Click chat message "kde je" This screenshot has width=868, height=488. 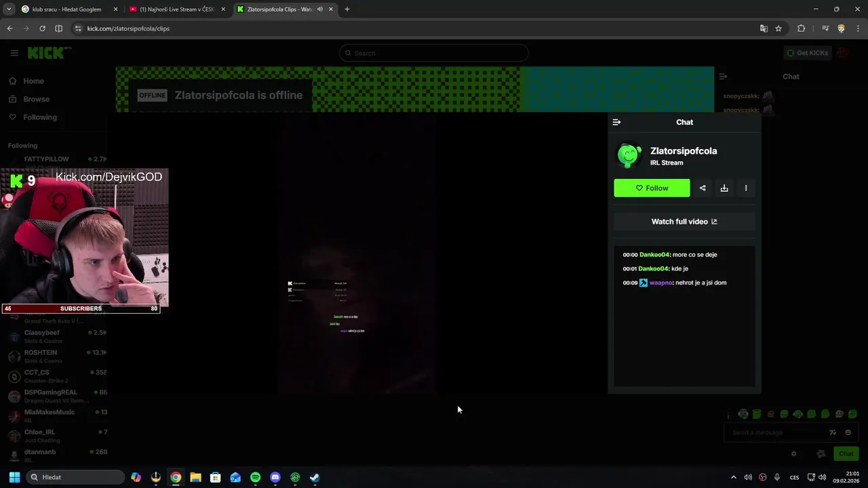679,268
